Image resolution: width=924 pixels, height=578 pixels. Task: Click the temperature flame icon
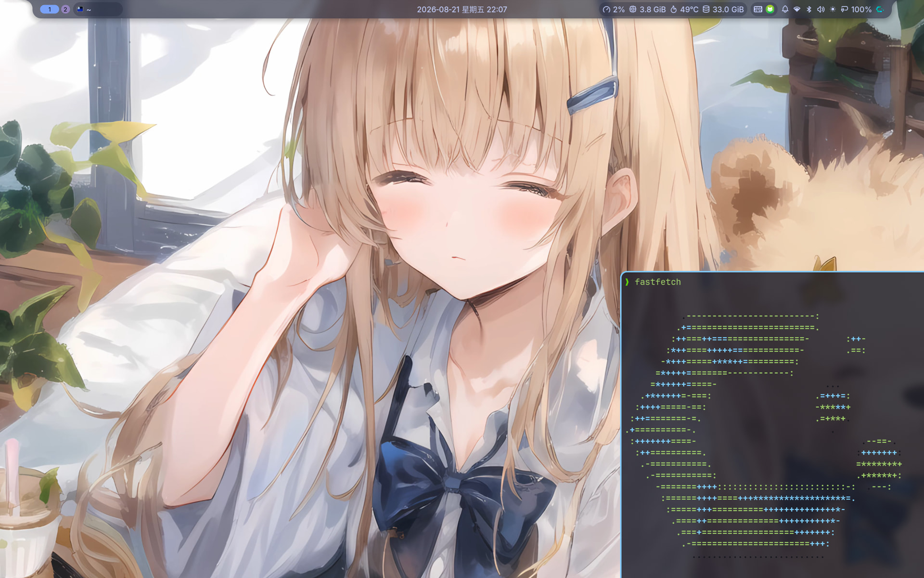click(x=674, y=9)
